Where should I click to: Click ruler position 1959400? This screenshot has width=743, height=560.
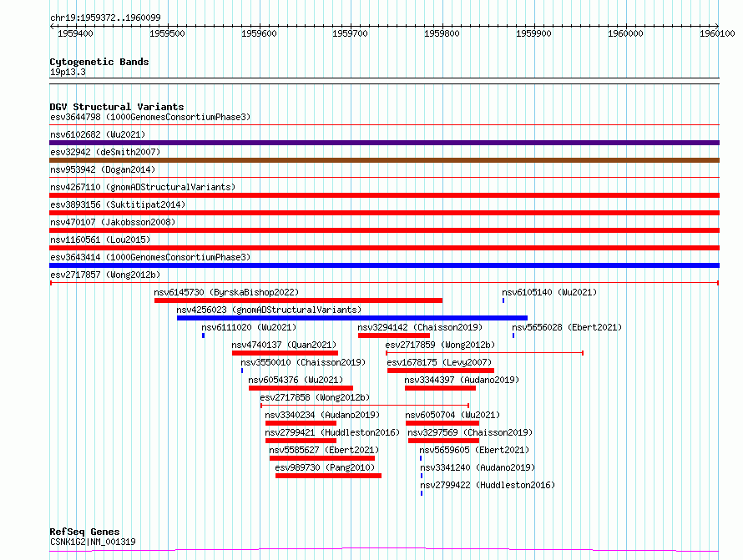(x=75, y=33)
